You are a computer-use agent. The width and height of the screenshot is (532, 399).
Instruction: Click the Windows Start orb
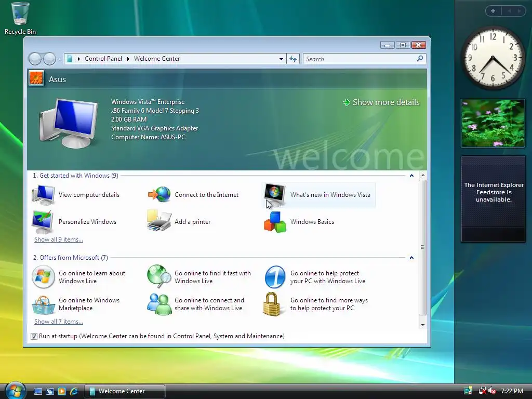(x=15, y=391)
